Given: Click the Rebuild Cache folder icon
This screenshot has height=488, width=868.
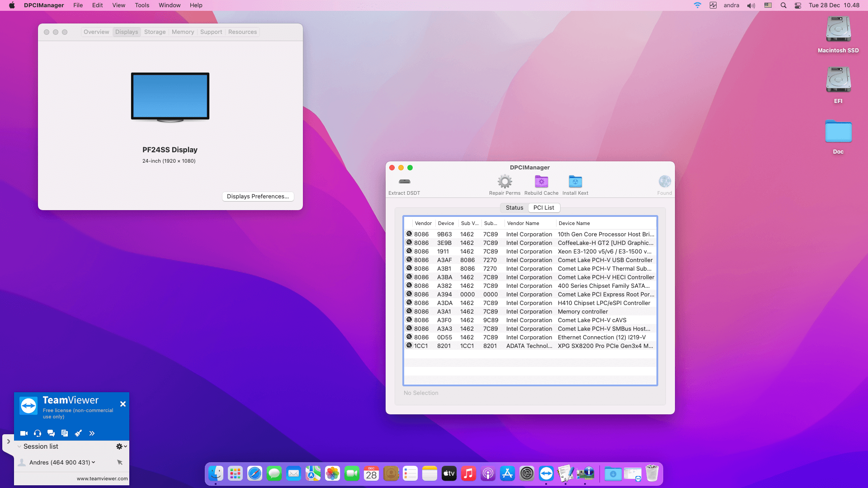Looking at the screenshot, I should point(541,182).
